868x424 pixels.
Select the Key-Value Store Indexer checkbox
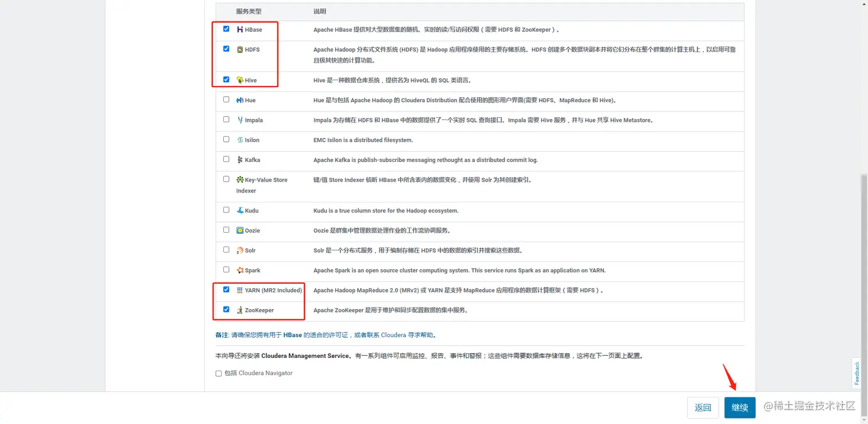pos(226,179)
